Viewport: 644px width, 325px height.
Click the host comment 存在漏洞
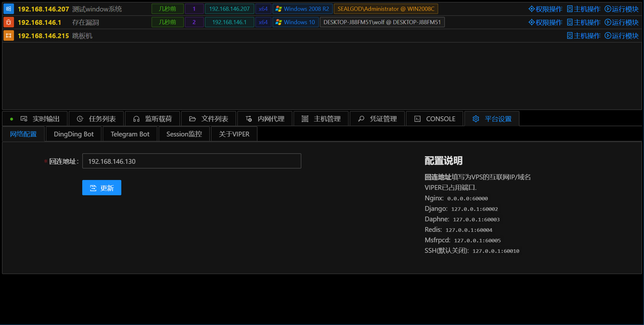85,22
